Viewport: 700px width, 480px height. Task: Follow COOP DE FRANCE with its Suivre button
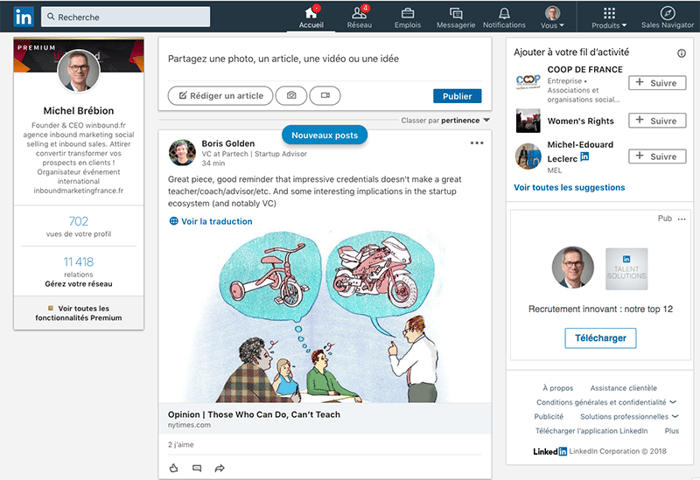pyautogui.click(x=657, y=83)
